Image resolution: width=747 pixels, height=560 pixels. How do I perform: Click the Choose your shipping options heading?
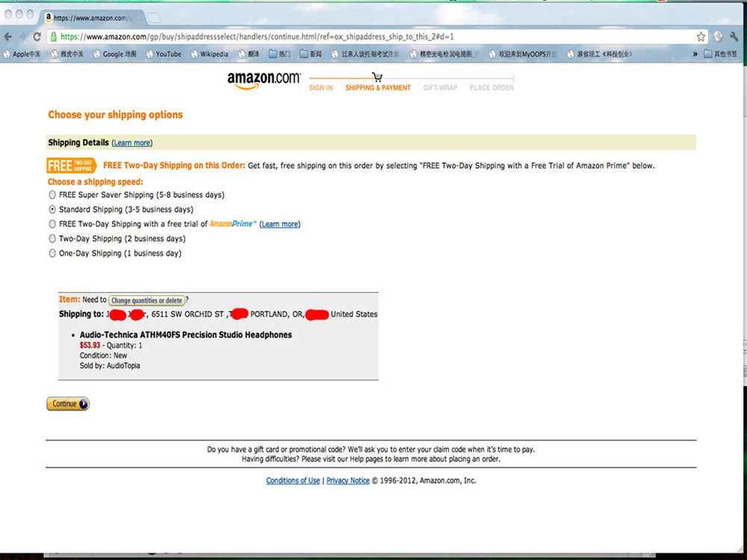pos(115,115)
